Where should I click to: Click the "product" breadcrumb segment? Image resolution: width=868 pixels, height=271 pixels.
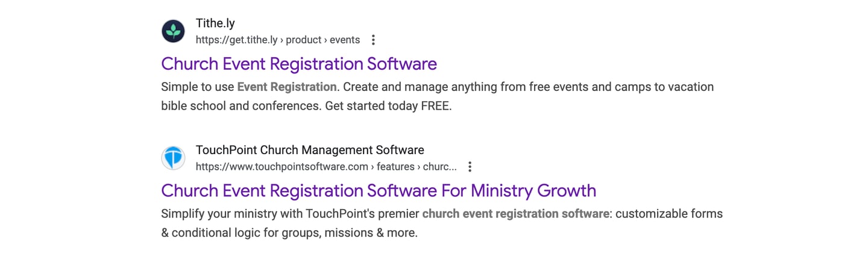pyautogui.click(x=303, y=40)
